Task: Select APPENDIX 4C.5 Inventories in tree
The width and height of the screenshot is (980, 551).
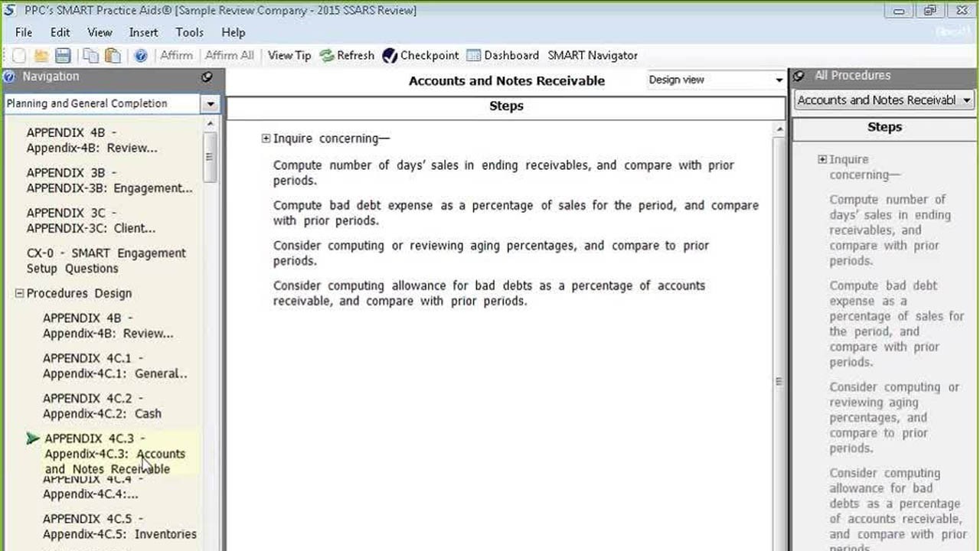Action: coord(119,527)
